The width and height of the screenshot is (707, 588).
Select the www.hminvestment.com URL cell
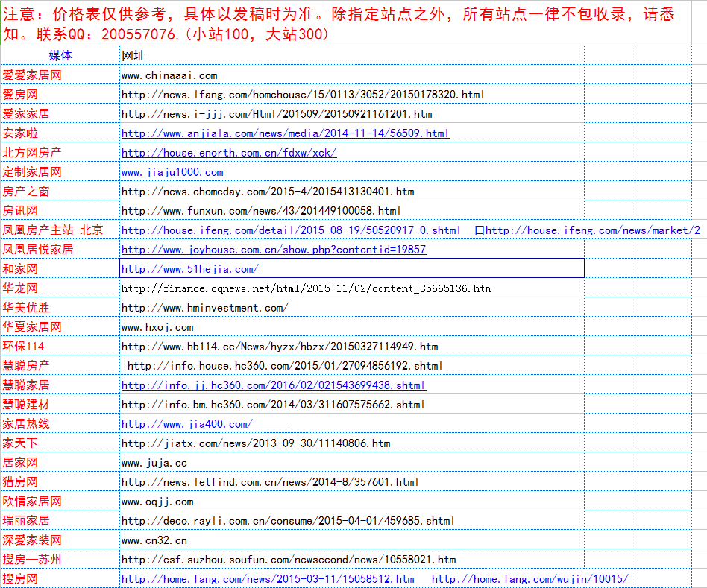352,307
